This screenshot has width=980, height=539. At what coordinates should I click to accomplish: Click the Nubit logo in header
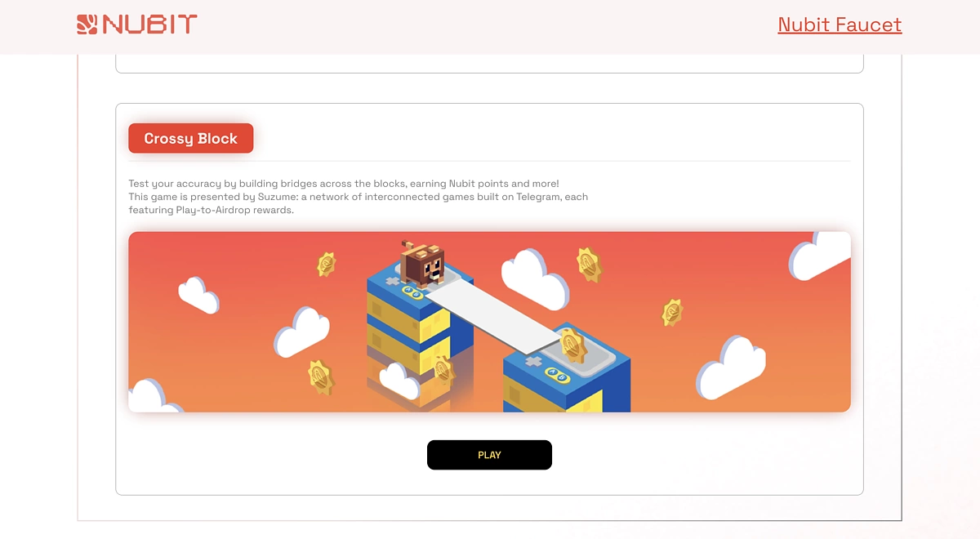click(x=137, y=24)
